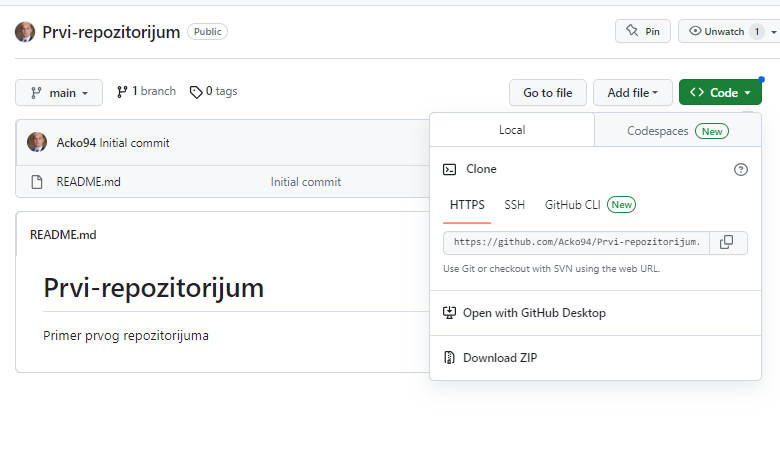Click the owner avatar beside repository title
This screenshot has height=467, width=780.
25,32
